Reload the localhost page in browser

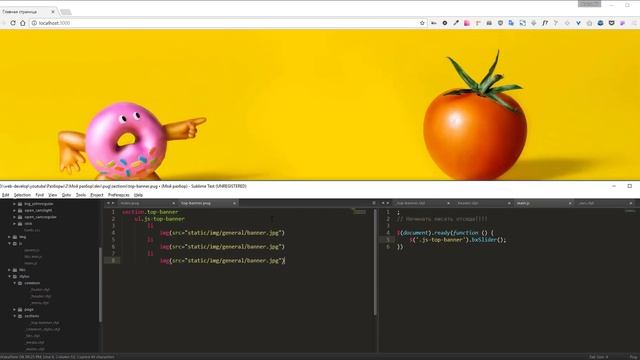(13, 23)
